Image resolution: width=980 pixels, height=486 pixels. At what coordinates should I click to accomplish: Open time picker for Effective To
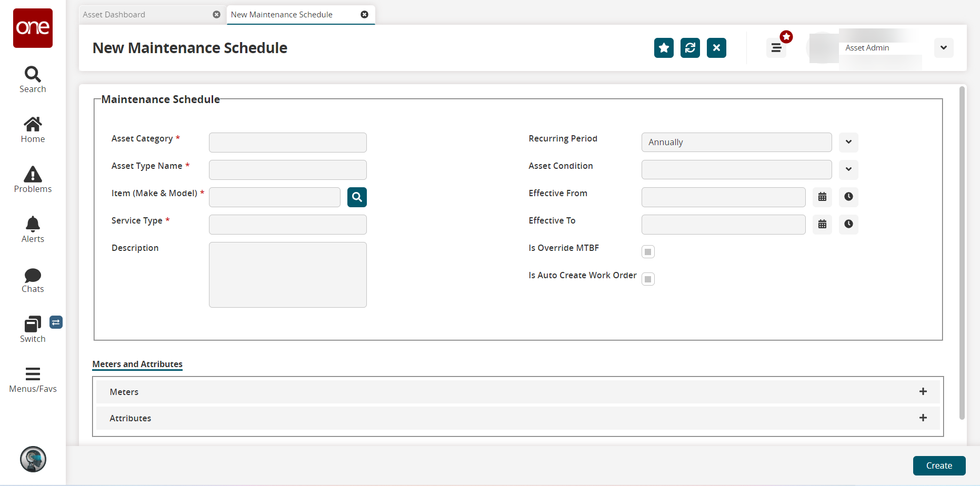point(848,224)
